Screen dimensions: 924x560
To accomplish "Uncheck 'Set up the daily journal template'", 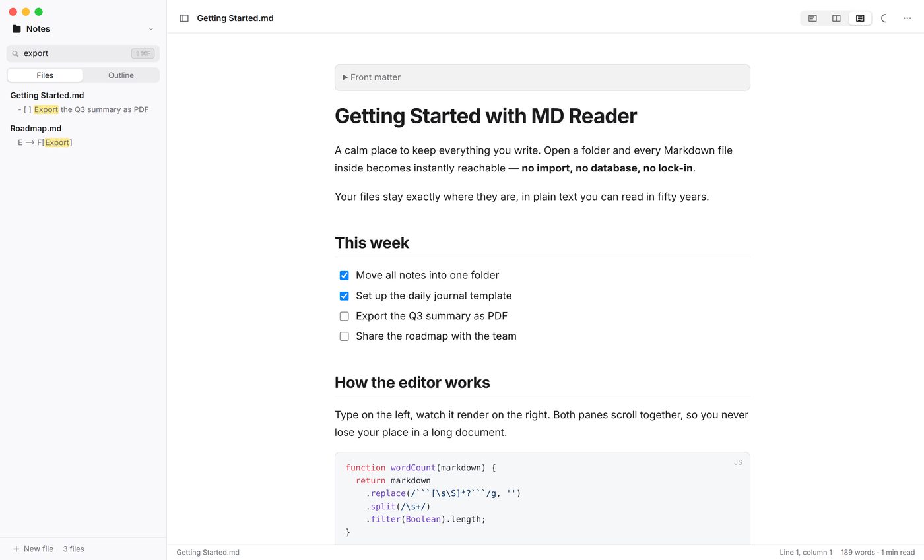I will [344, 296].
